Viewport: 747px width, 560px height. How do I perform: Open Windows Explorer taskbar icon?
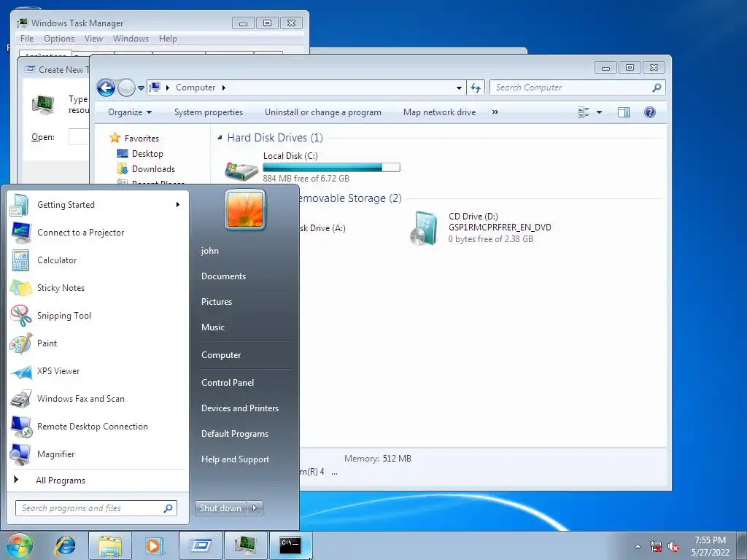110,545
